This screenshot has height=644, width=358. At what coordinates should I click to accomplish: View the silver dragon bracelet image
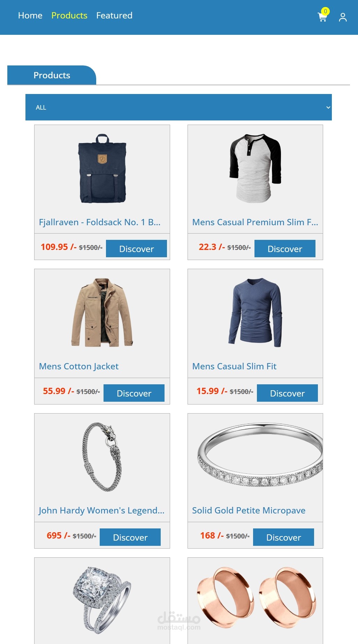coord(102,457)
